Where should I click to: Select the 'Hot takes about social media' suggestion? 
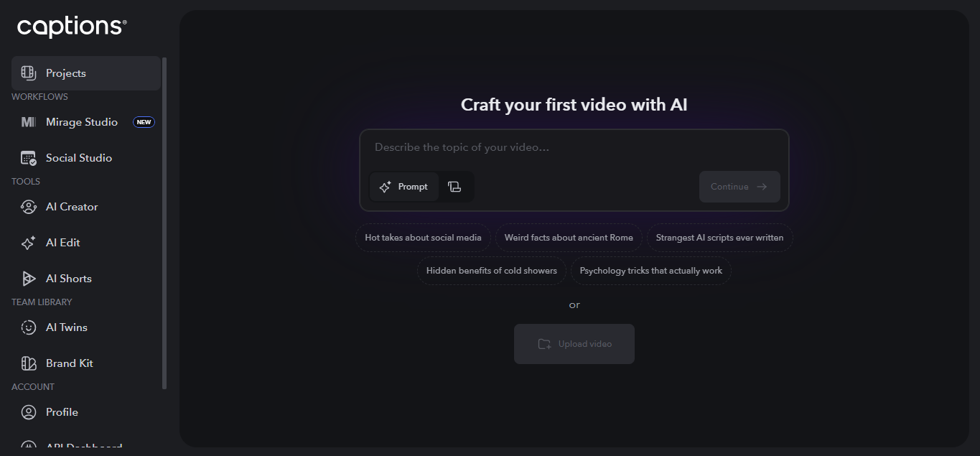(x=423, y=237)
